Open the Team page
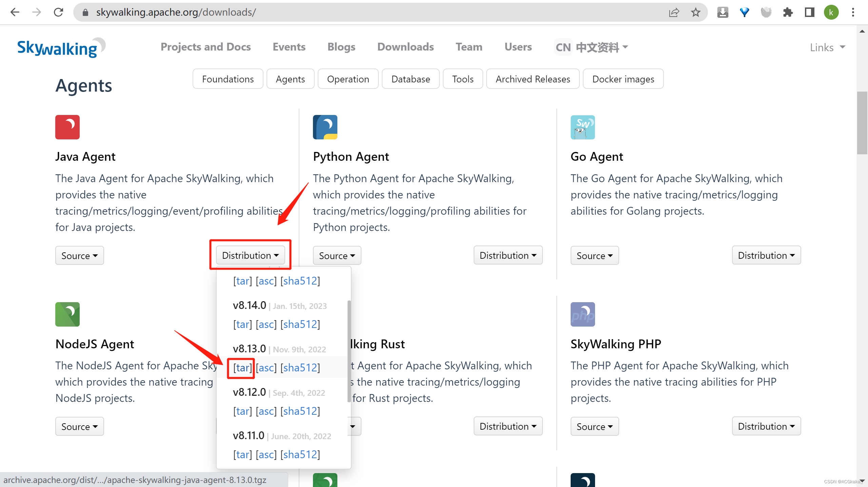 coord(469,47)
